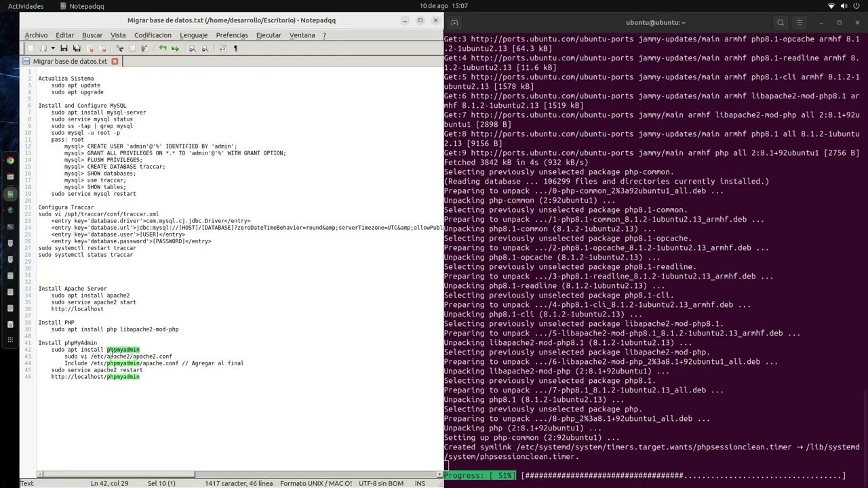868x488 pixels.
Task: Click line 'sudo apt install mysql-server' in editor
Action: (x=98, y=113)
